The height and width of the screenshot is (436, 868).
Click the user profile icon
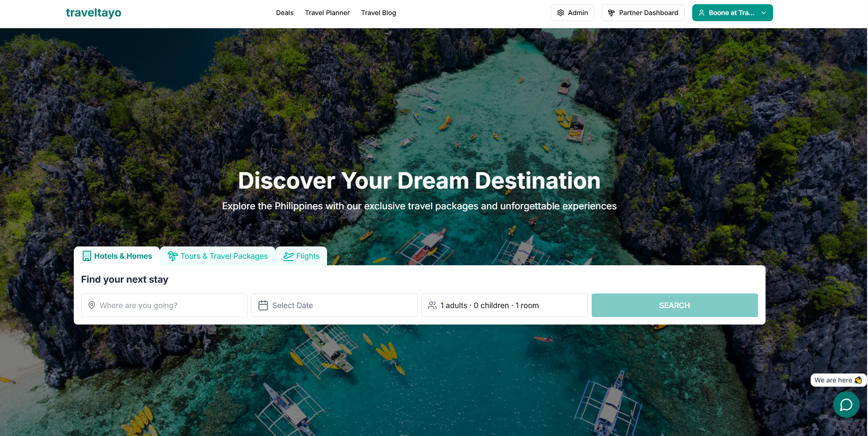click(x=702, y=13)
